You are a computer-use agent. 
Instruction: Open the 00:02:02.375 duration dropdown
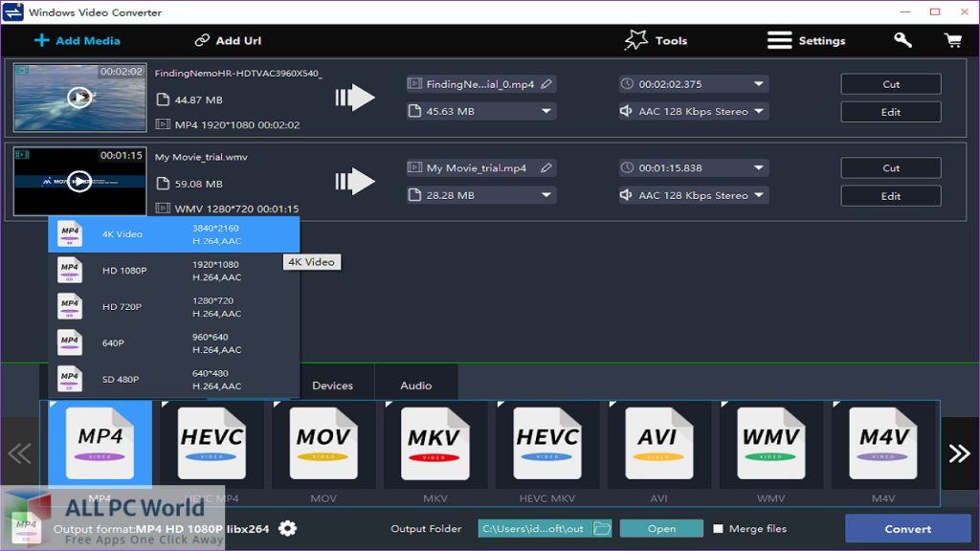[x=759, y=84]
